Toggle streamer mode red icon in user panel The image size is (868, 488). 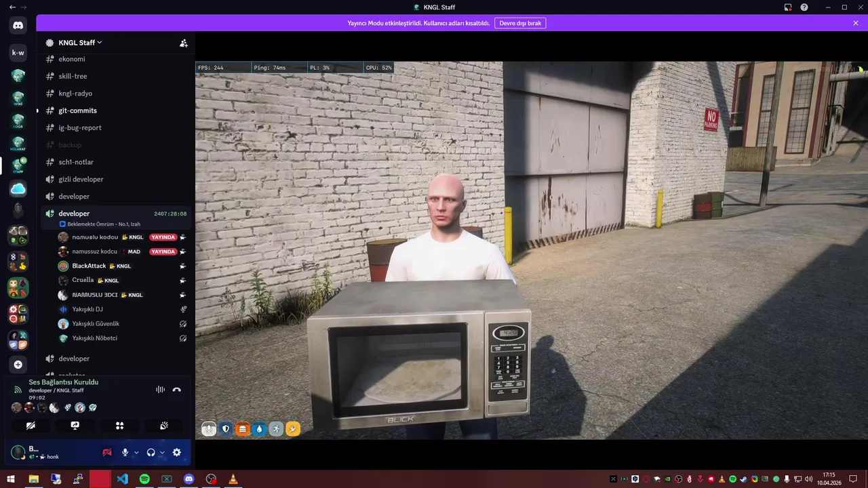click(x=106, y=452)
